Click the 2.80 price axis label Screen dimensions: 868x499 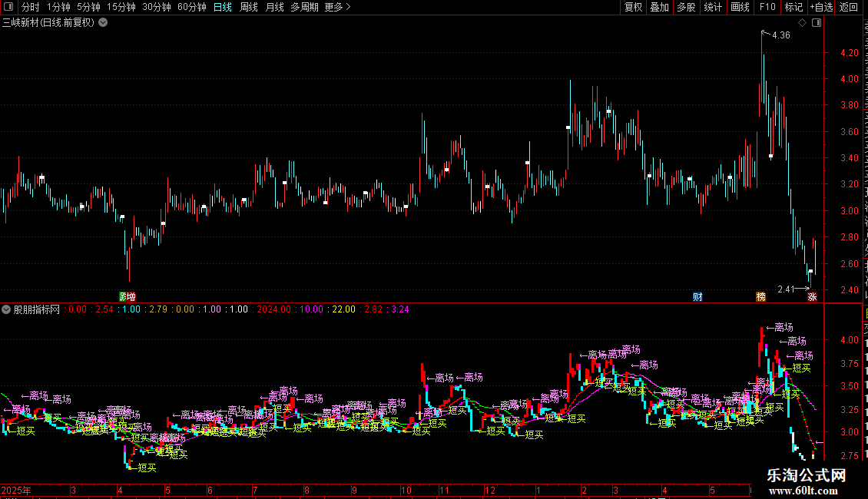(x=850, y=236)
